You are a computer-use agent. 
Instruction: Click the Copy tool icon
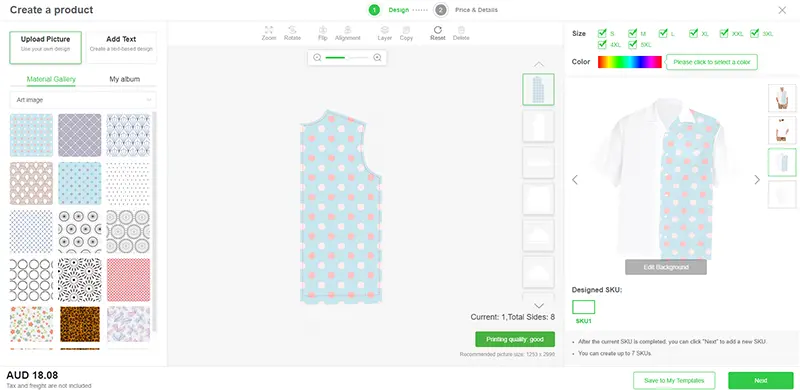(406, 30)
